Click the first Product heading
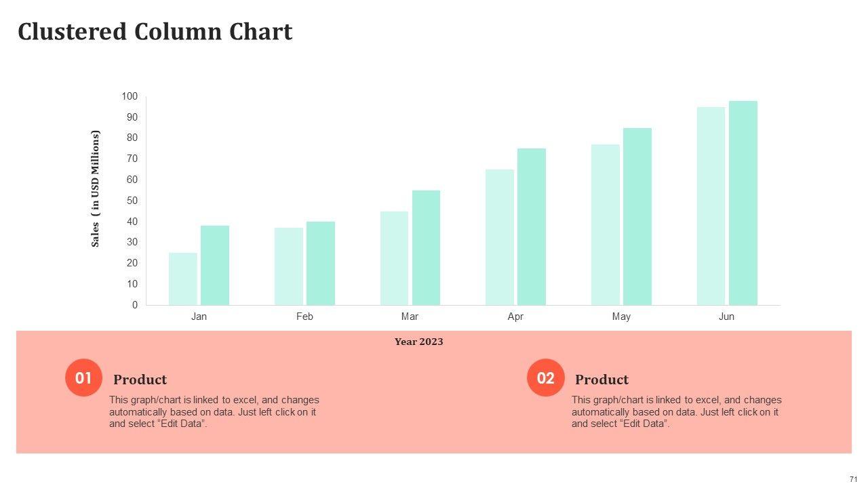This screenshot has height=488, width=868. pyautogui.click(x=140, y=380)
